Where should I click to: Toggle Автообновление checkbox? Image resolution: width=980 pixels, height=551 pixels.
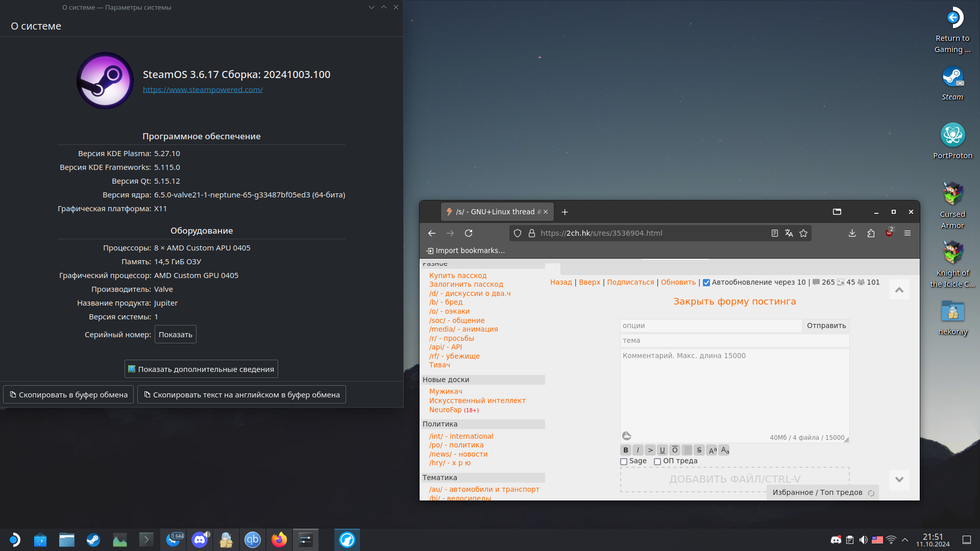click(x=706, y=283)
